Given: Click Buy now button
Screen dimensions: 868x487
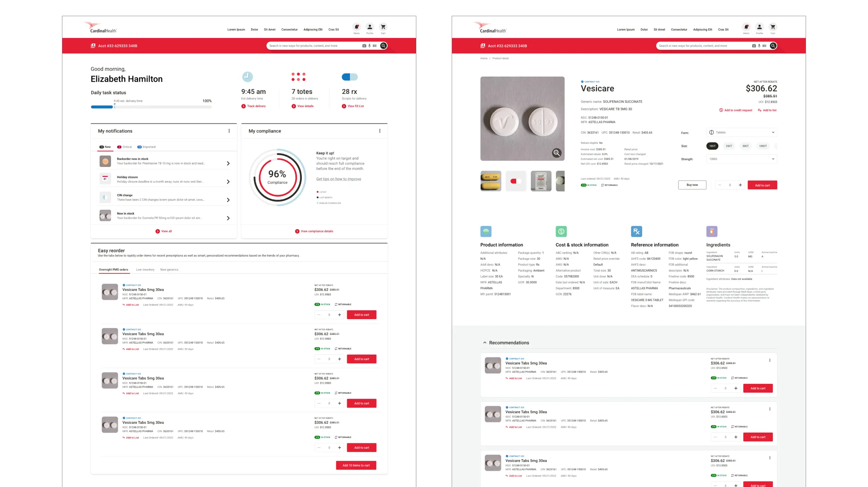Looking at the screenshot, I should [x=692, y=185].
